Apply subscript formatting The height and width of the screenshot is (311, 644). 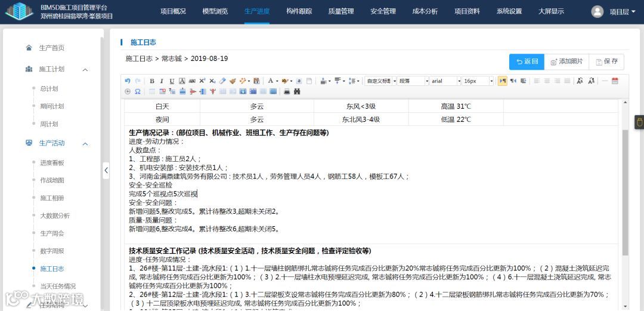[x=212, y=81]
